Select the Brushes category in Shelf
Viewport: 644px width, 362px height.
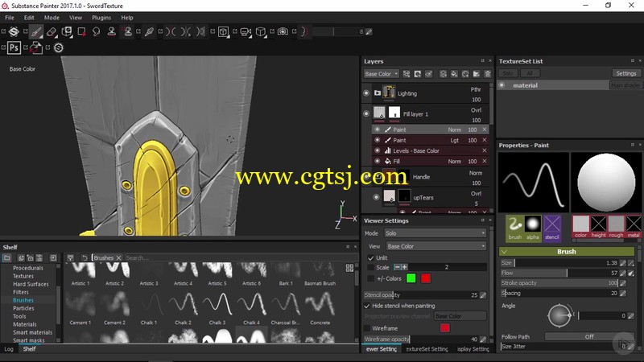click(23, 300)
